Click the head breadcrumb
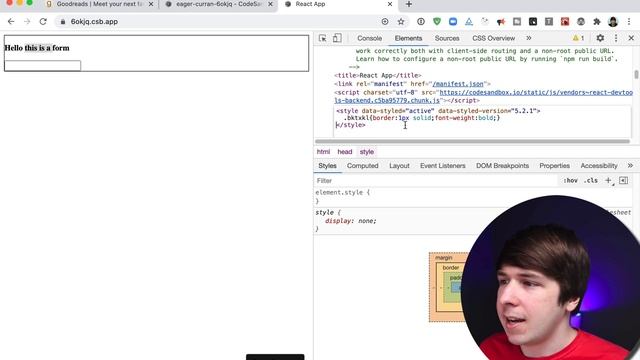The width and height of the screenshot is (640, 360). coord(344,152)
